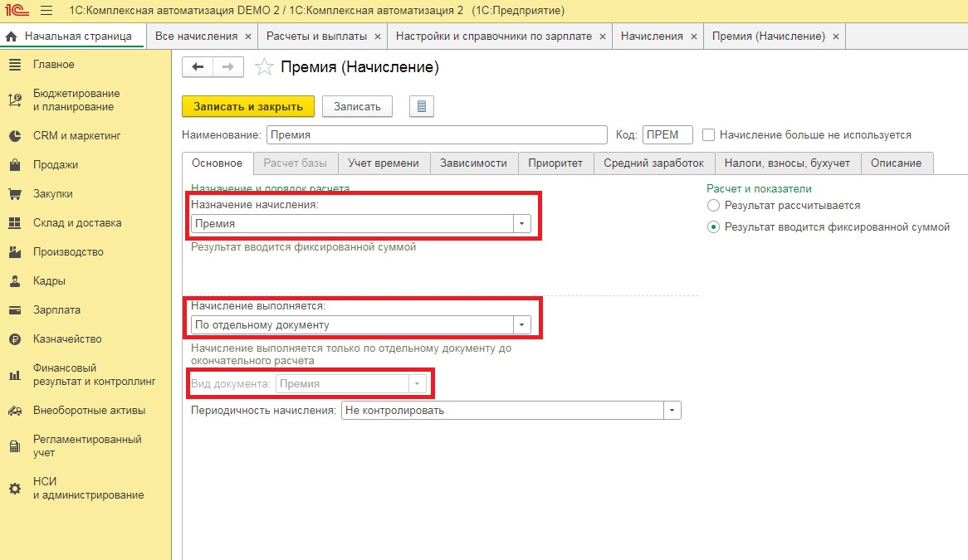The width and height of the screenshot is (968, 560).
Task: Close the Начисления tab
Action: (693, 37)
